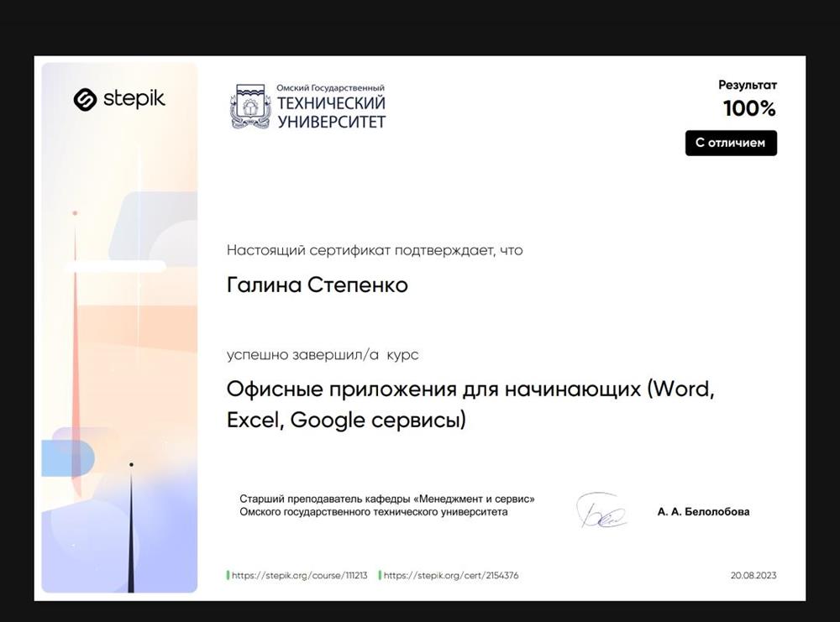This screenshot has height=622, width=840.
Task: Click the 'ТЕХНИЧЕСКИЙ УНИВЕРСИТЕТ' heading text
Action: click(x=331, y=112)
